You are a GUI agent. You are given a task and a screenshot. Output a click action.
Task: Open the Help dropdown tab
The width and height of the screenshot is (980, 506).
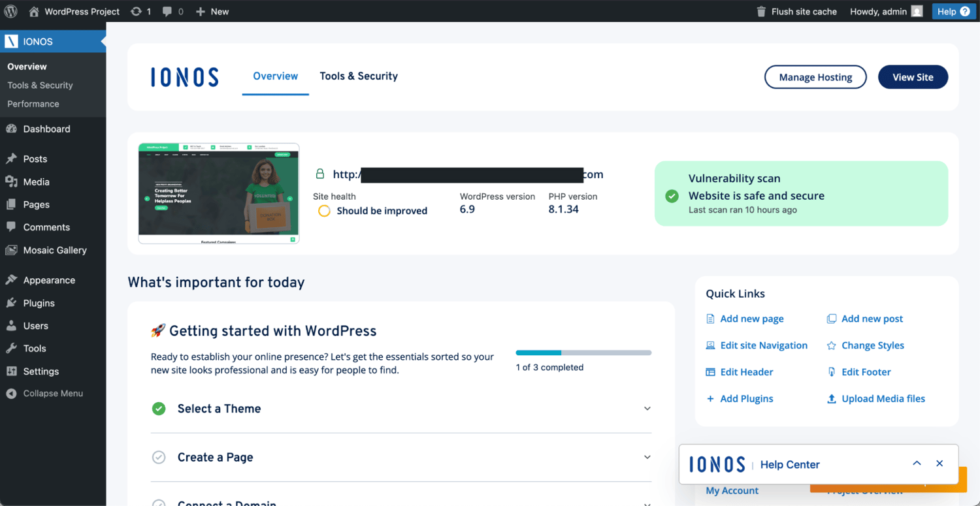[954, 11]
